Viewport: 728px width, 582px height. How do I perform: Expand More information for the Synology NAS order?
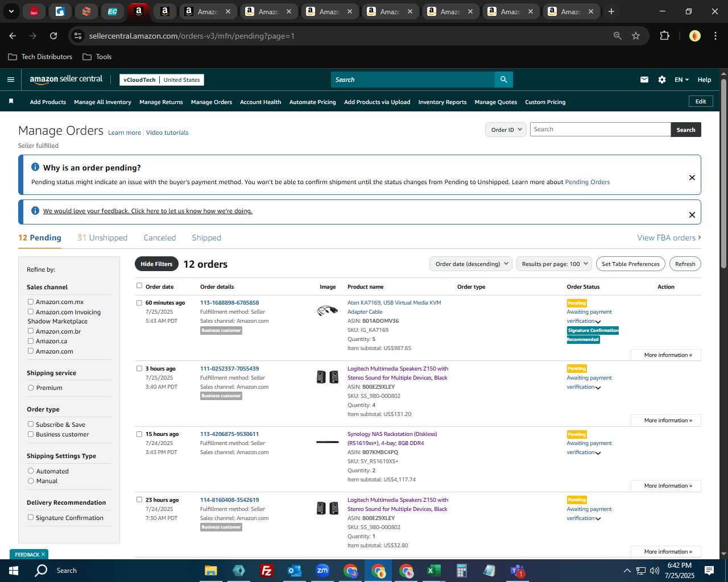(x=666, y=486)
